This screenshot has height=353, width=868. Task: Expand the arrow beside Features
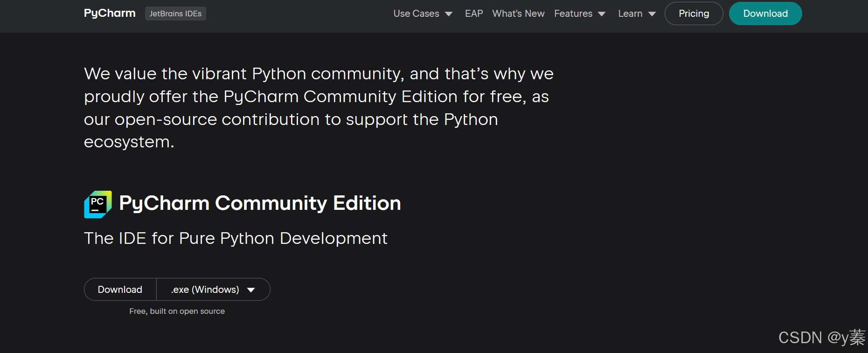tap(602, 14)
